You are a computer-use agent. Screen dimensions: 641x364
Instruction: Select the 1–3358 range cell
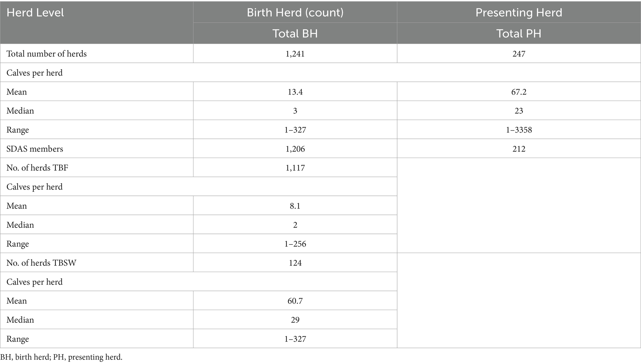(519, 130)
